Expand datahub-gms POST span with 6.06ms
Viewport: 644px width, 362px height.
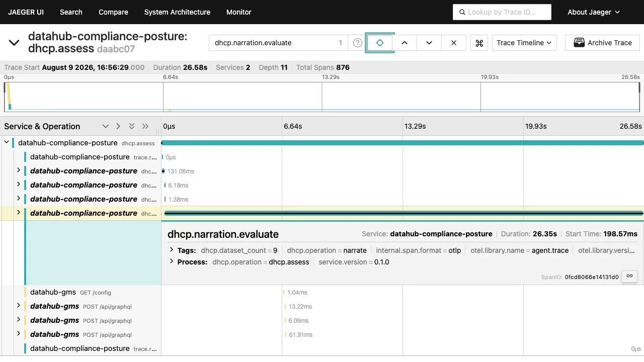(x=19, y=320)
